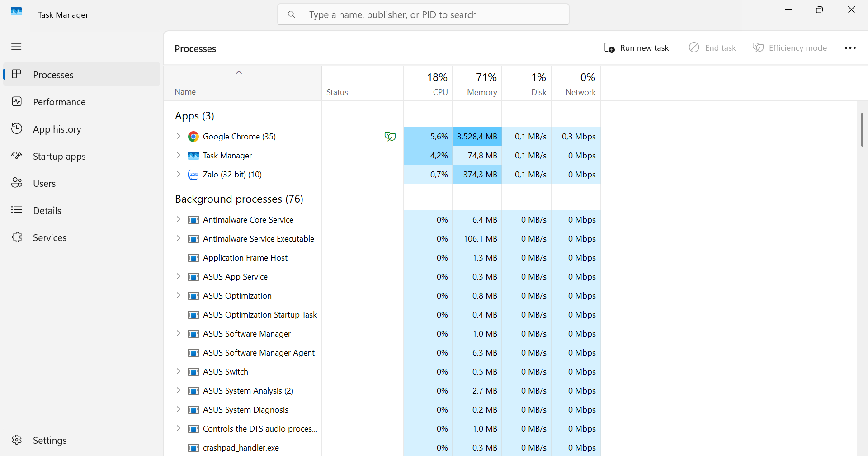
Task: Expand the Zalo (32 bit) process group
Action: [179, 174]
